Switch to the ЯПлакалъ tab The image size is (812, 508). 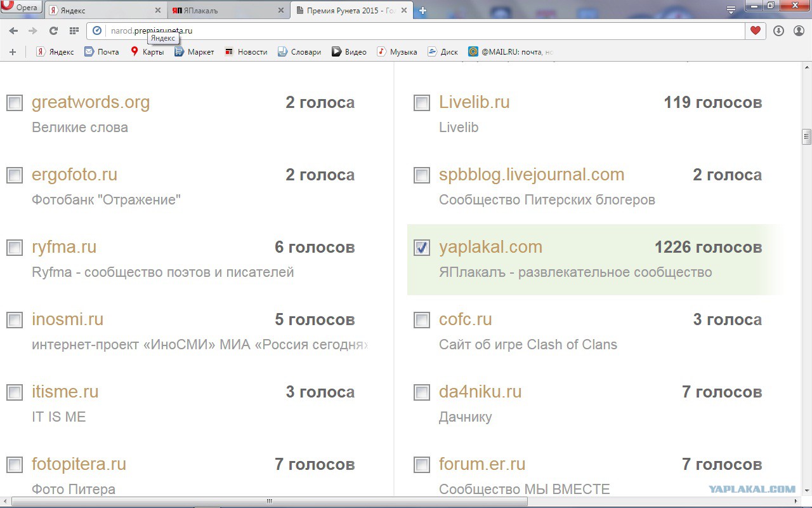click(x=229, y=11)
